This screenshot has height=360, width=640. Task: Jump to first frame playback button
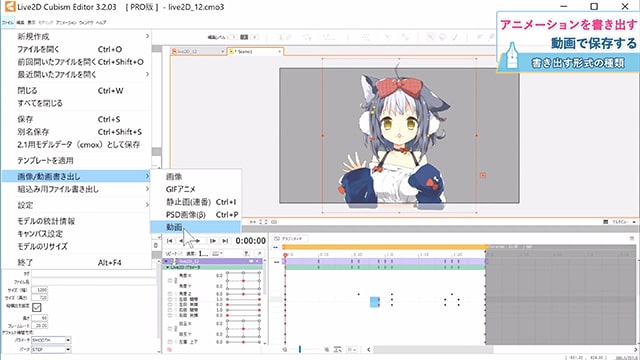click(x=169, y=241)
